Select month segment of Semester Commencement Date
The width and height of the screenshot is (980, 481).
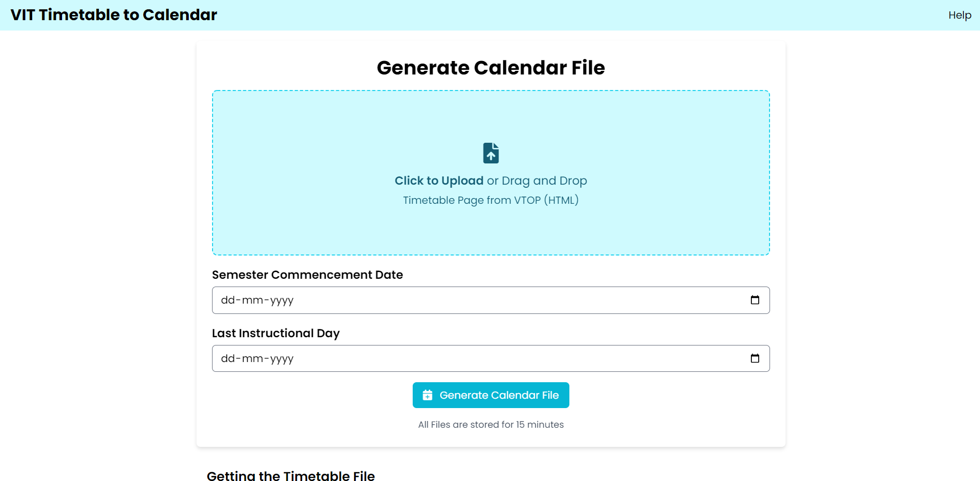point(252,300)
